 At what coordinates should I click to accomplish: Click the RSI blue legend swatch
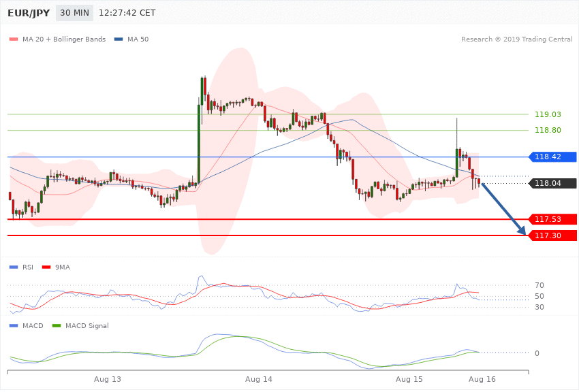coord(14,267)
